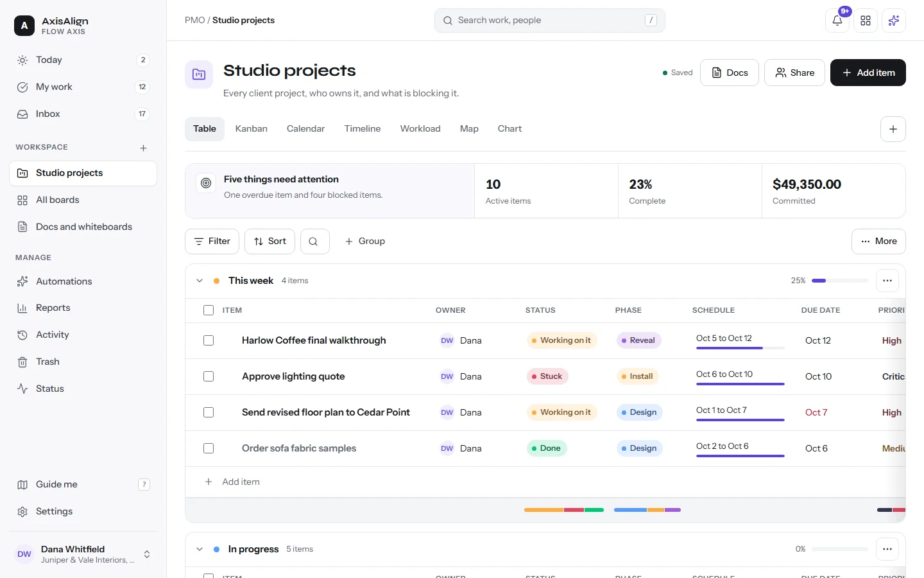Open the Dana Whitfield account switcher
The height and width of the screenshot is (578, 924).
[83, 554]
